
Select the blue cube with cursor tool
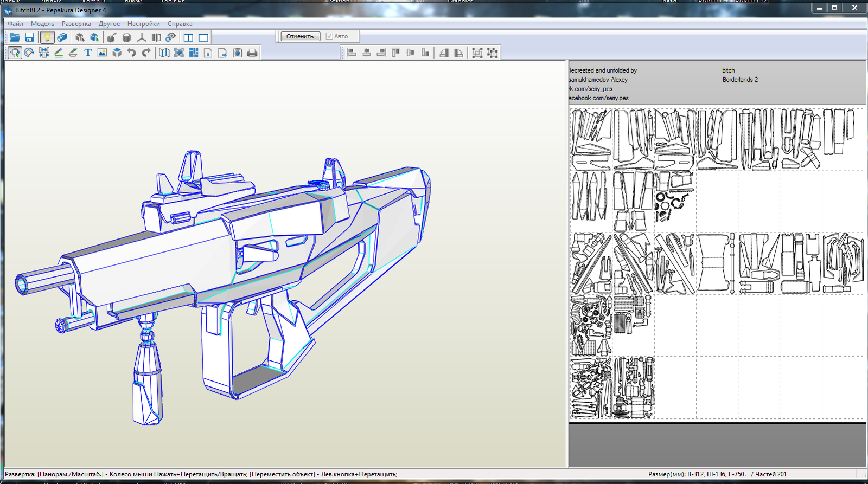pos(94,37)
